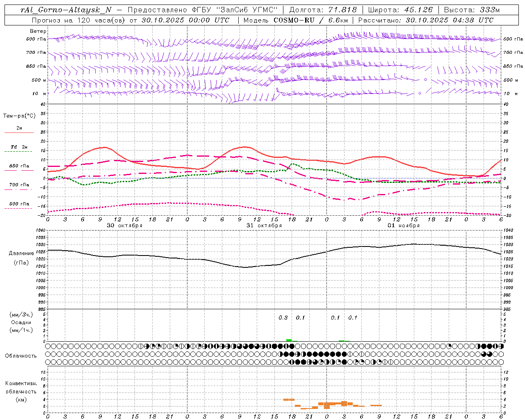Click the 'Высота: 333м' header value

(472, 10)
